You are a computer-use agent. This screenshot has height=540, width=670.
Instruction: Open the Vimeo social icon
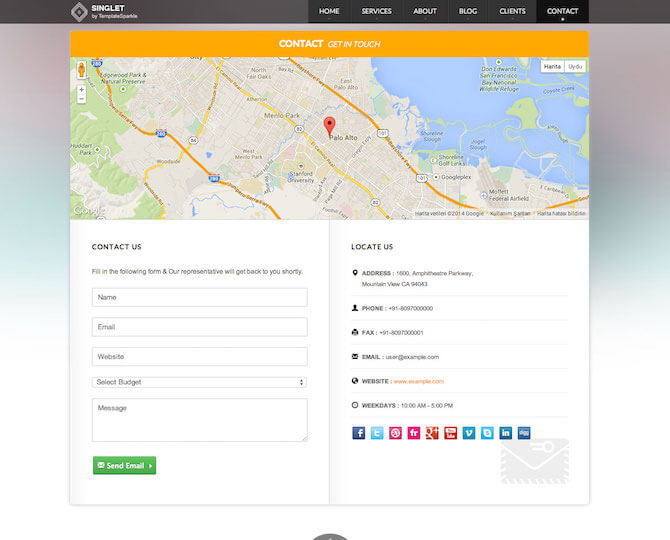[x=469, y=433]
